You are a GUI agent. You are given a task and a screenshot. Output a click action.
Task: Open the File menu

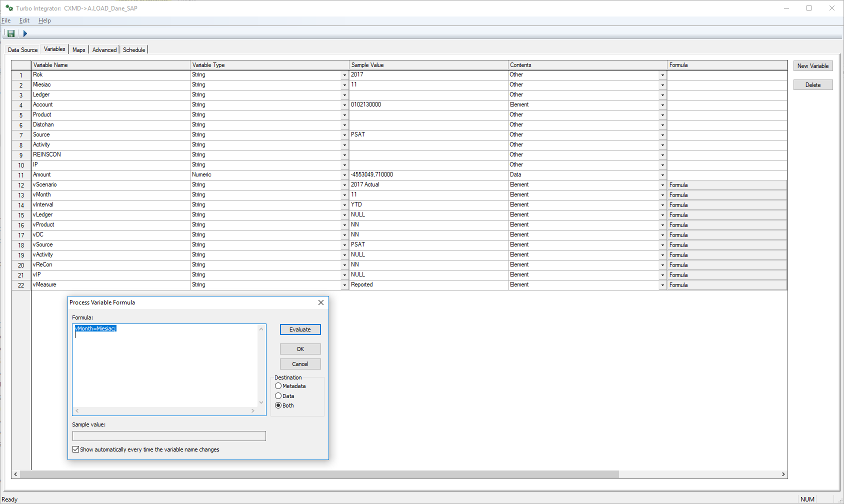click(x=6, y=20)
